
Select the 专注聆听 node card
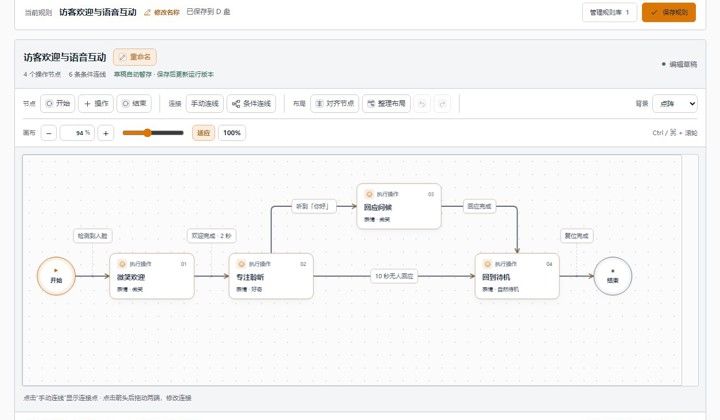click(x=271, y=276)
